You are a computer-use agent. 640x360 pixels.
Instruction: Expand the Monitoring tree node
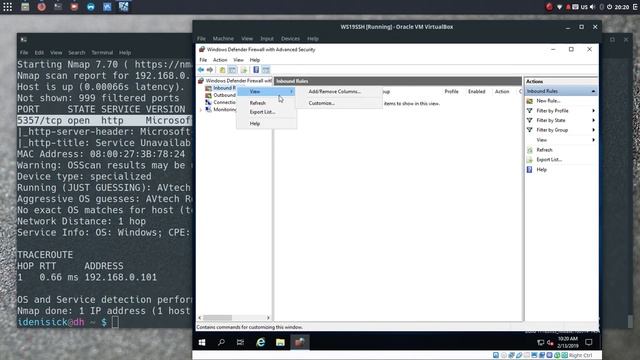click(200, 110)
